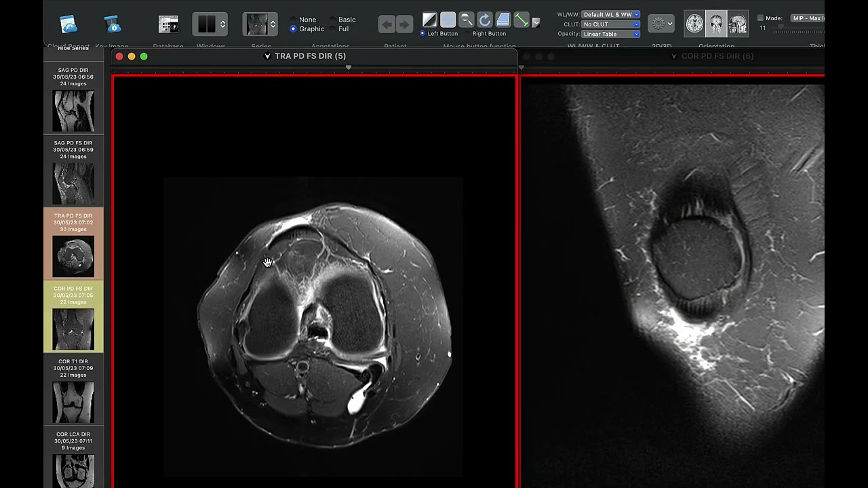
Task: Open the Cloud Report icon
Action: pos(68,24)
